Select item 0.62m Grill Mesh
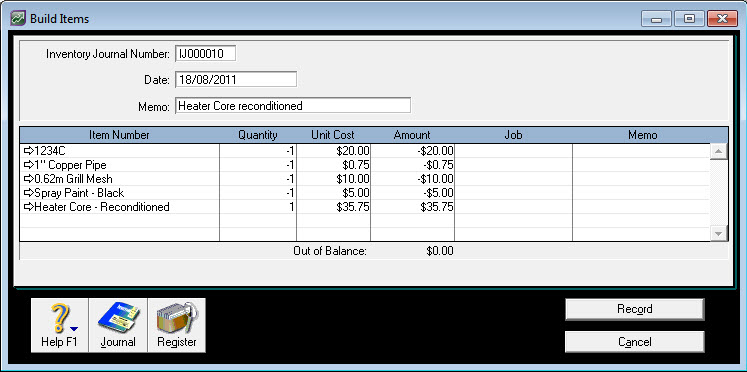Image resolution: width=747 pixels, height=372 pixels. coord(74,179)
